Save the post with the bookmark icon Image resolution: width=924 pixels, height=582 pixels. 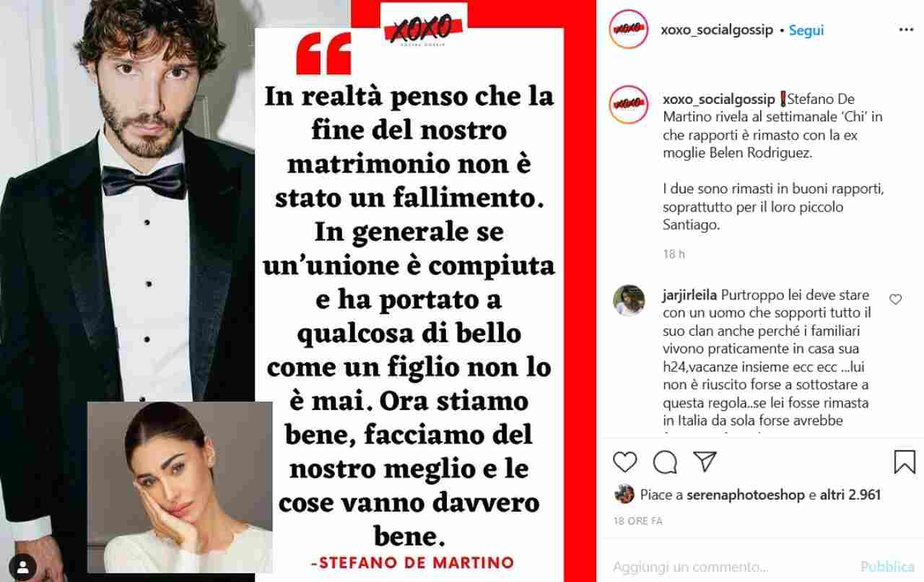tap(905, 462)
